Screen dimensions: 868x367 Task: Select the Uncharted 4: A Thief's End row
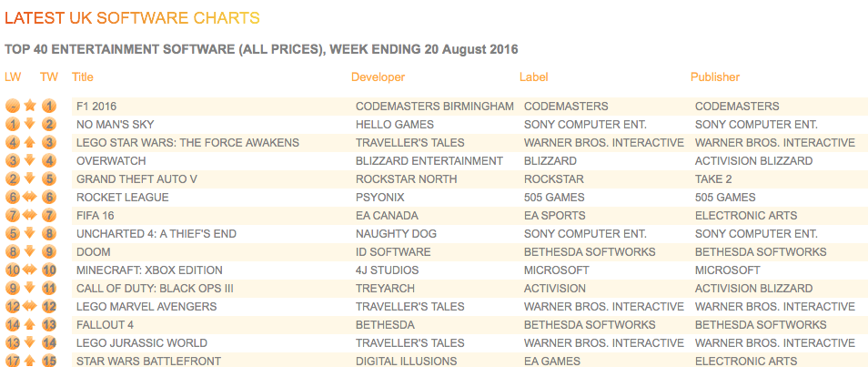click(x=469, y=234)
